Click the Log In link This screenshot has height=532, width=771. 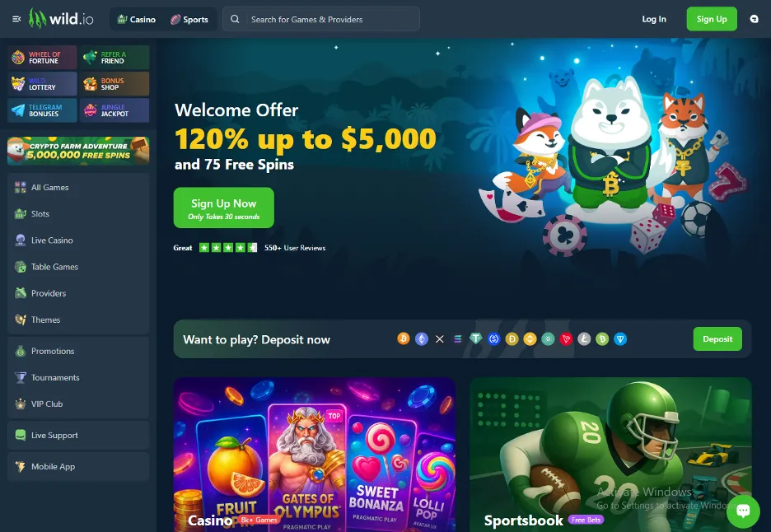click(x=654, y=19)
